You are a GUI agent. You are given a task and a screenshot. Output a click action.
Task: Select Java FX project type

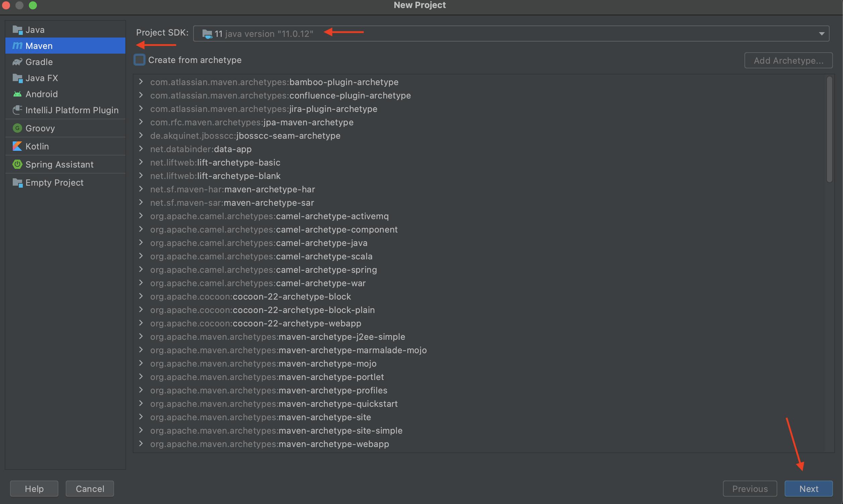click(x=65, y=78)
